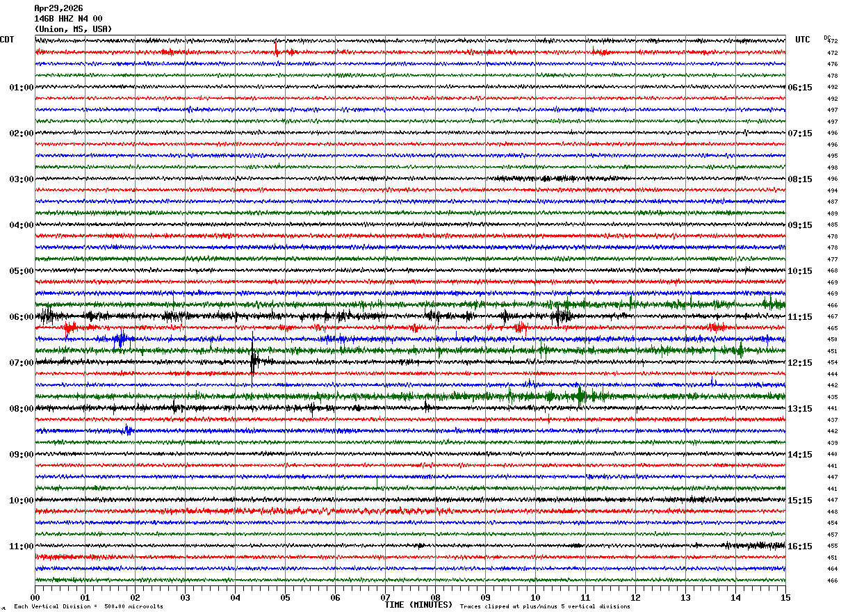Click DC offset value 477
The width and height of the screenshot is (841, 616).
832,259
